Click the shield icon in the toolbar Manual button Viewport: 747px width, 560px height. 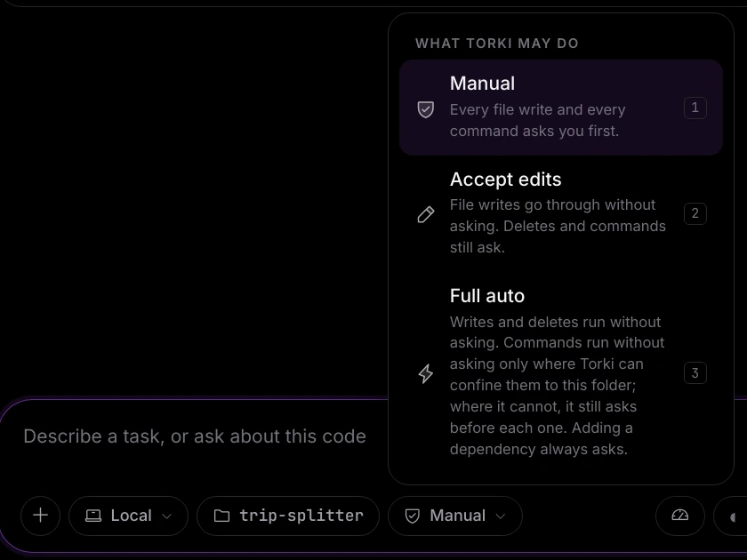412,516
